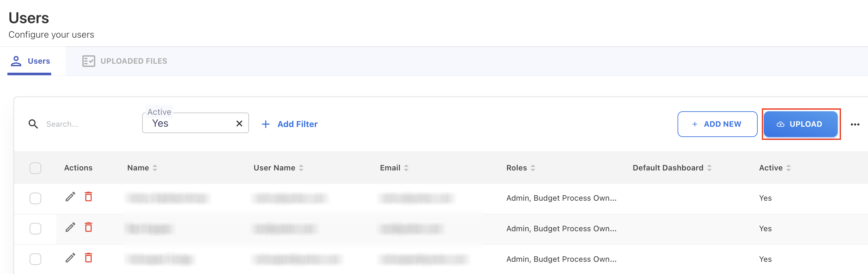The height and width of the screenshot is (274, 868).
Task: Check the third user row checkbox
Action: click(x=35, y=259)
